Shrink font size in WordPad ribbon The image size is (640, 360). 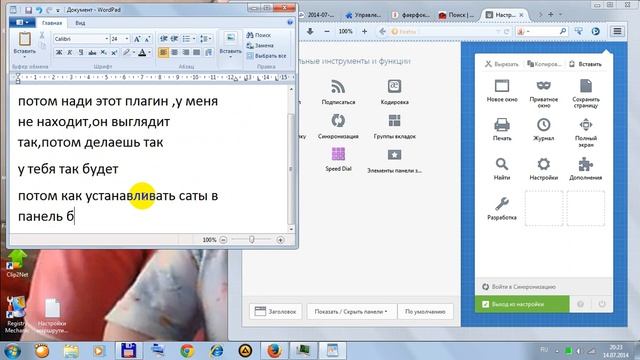pos(147,39)
